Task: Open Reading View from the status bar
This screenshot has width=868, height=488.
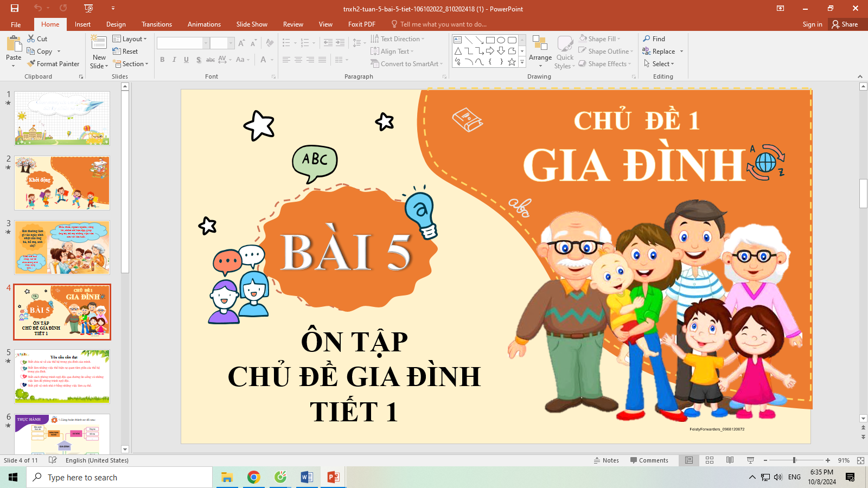Action: 730,460
